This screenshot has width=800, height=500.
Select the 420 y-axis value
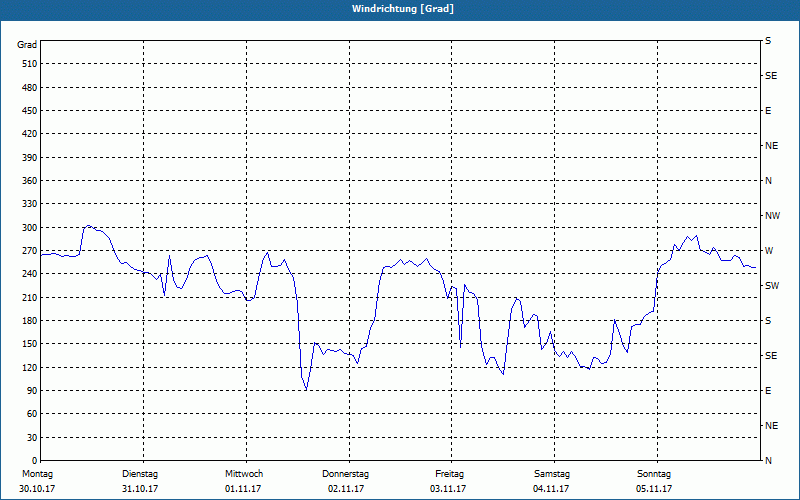point(30,134)
